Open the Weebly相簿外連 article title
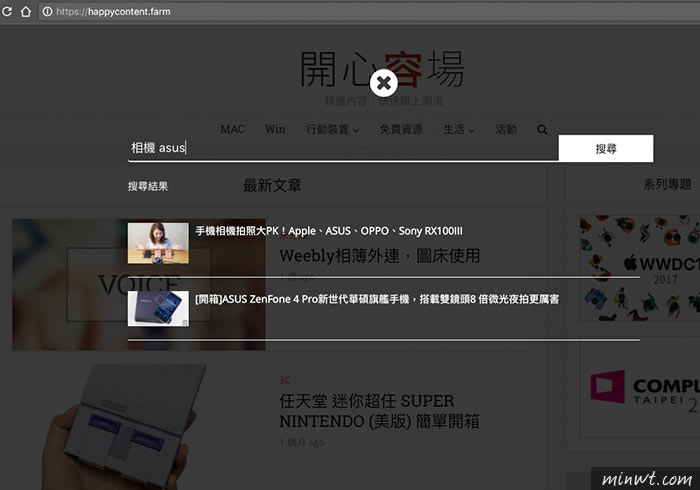 (379, 256)
